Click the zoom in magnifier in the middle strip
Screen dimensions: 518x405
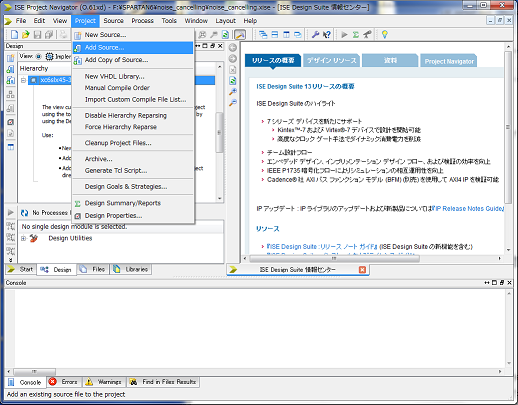233,92
